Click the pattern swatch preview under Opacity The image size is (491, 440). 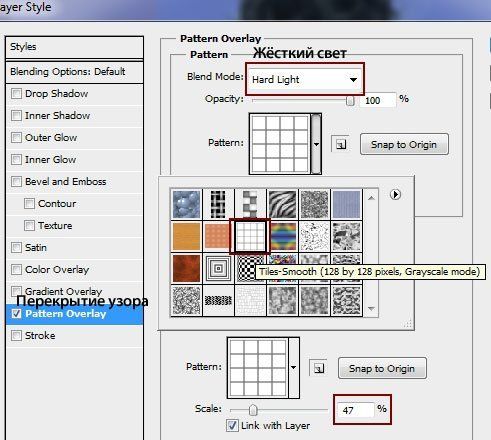tap(280, 144)
